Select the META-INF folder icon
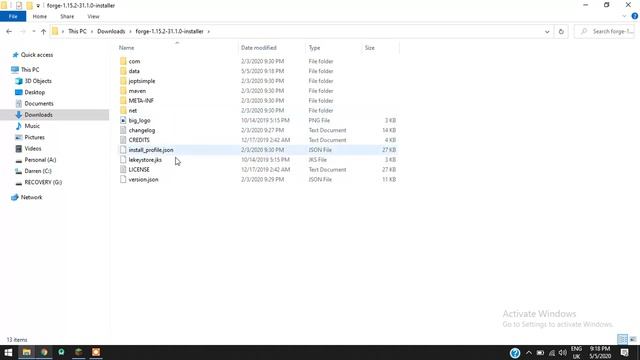This screenshot has width=640, height=360. 123,100
